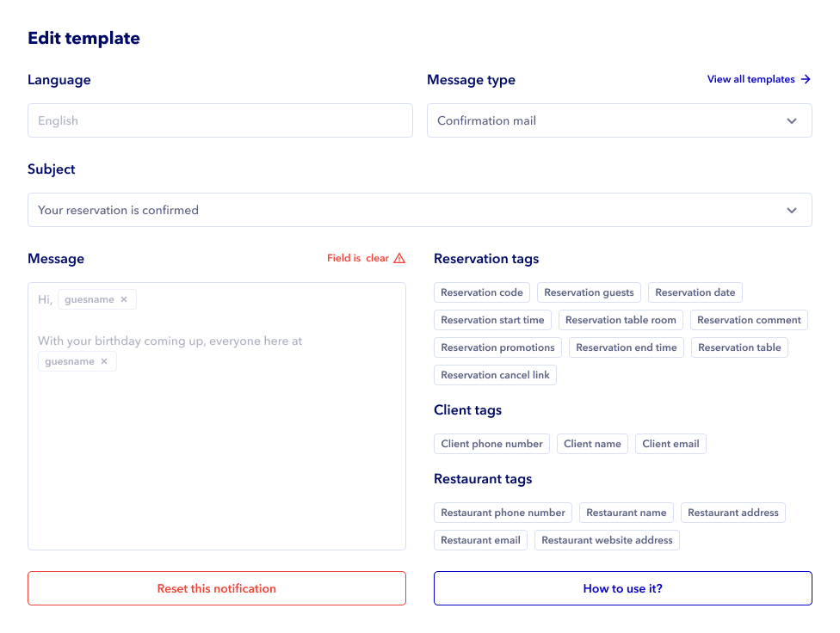Open View all templates link
Viewport: 840px width, 633px height.
coord(751,79)
